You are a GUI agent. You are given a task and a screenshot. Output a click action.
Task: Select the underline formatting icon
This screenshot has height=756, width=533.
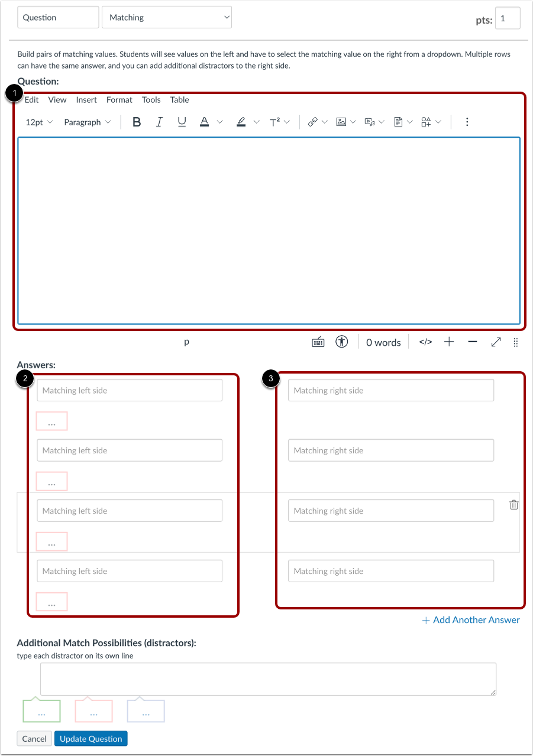tap(182, 122)
